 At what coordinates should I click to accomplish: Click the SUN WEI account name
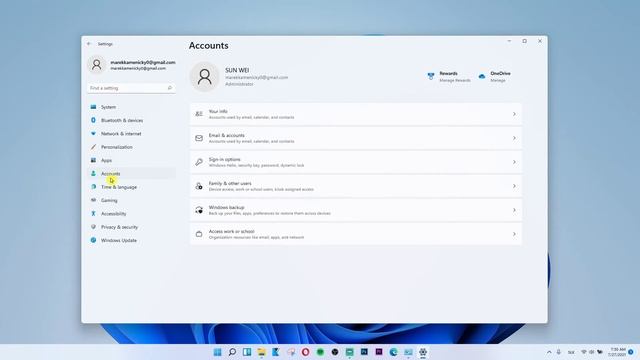pos(237,70)
